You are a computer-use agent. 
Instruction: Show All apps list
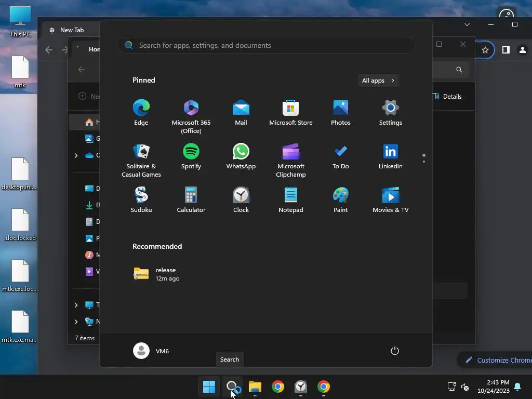378,81
